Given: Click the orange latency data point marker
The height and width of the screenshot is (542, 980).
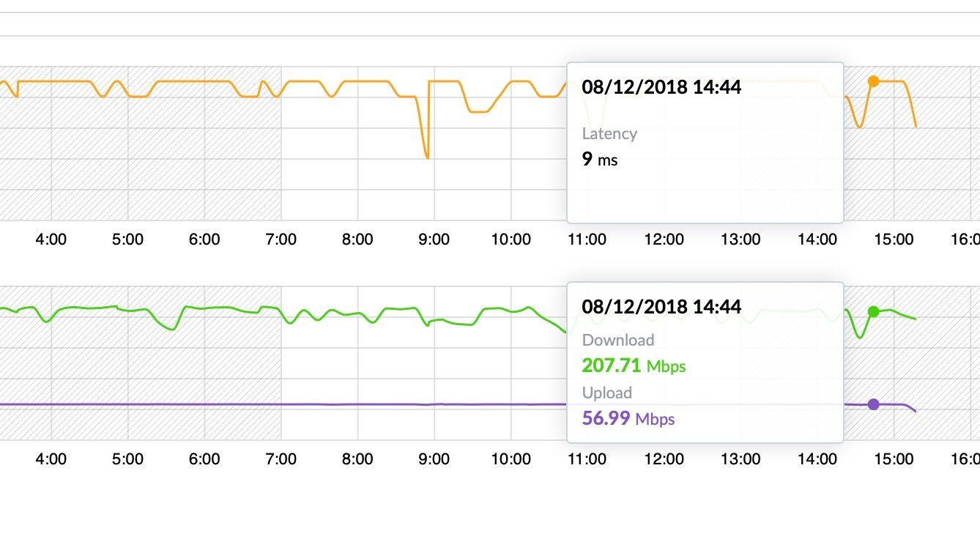Looking at the screenshot, I should coord(873,81).
